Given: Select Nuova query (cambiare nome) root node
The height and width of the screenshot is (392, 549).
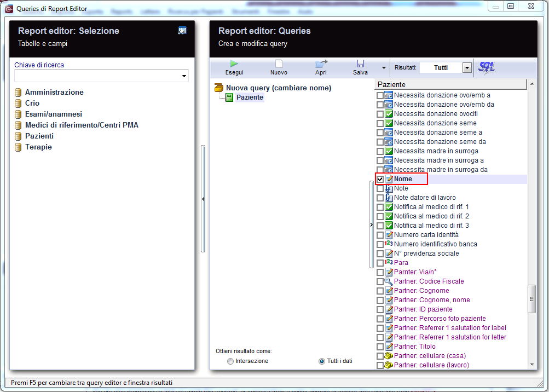Looking at the screenshot, I should (x=279, y=88).
